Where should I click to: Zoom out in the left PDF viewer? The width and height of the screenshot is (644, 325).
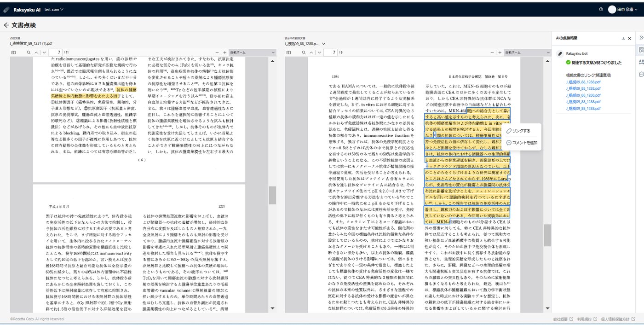click(x=217, y=52)
